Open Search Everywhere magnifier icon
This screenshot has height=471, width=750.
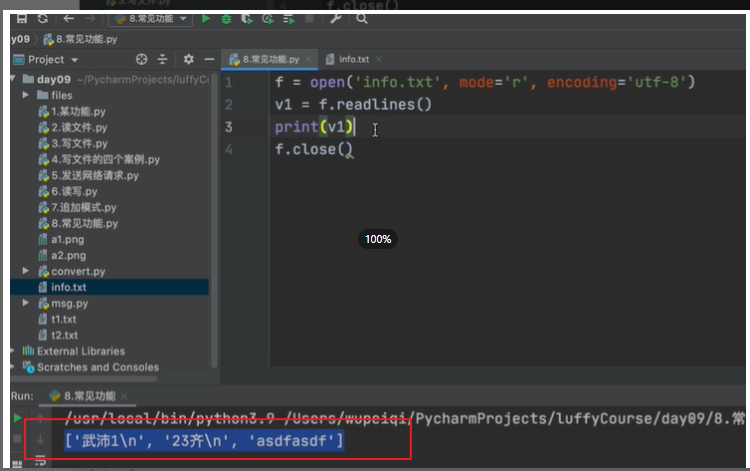tap(362, 19)
